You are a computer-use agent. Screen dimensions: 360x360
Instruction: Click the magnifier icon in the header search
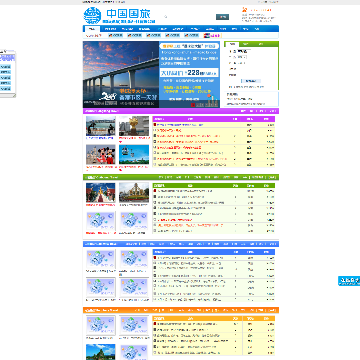(166, 17)
